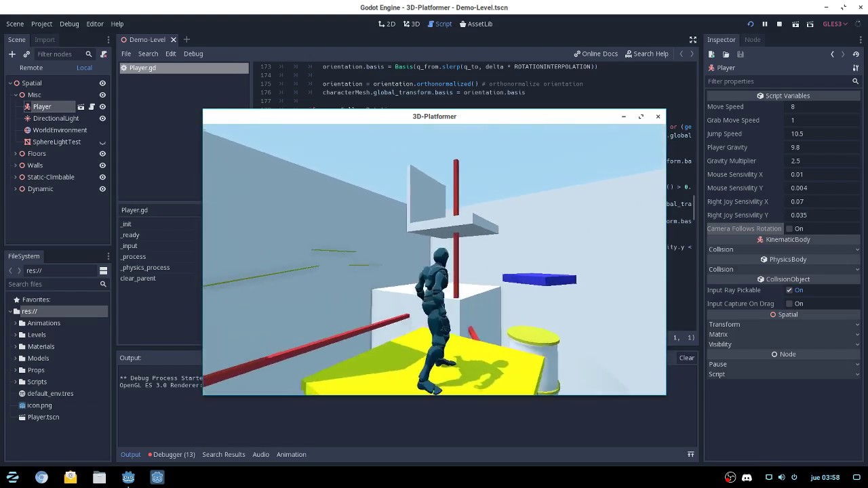Viewport: 868px width, 488px height.
Task: Open Chromium browser in taskbar
Action: 41,477
